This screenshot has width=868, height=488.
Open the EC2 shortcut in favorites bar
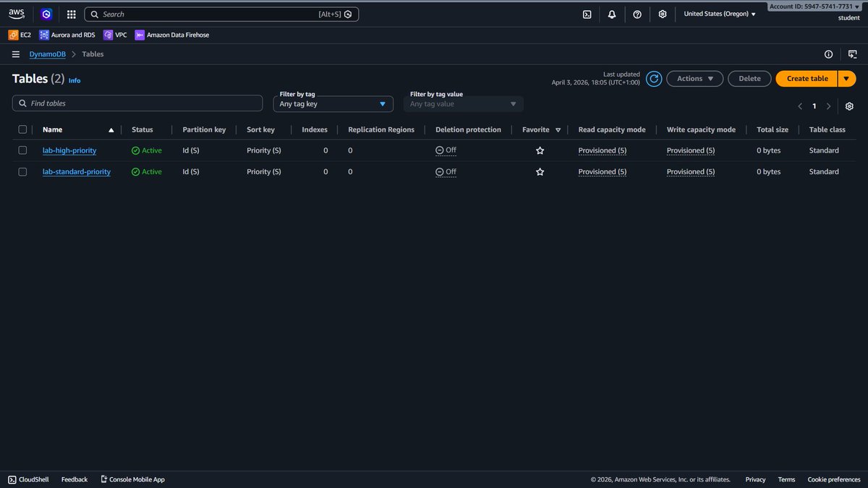(x=20, y=35)
